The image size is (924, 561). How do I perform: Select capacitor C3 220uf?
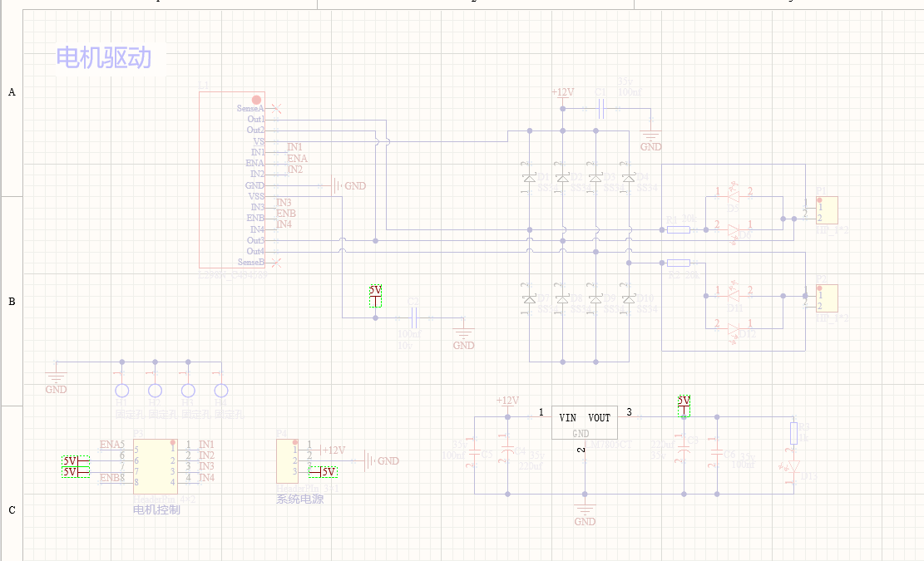coord(684,452)
